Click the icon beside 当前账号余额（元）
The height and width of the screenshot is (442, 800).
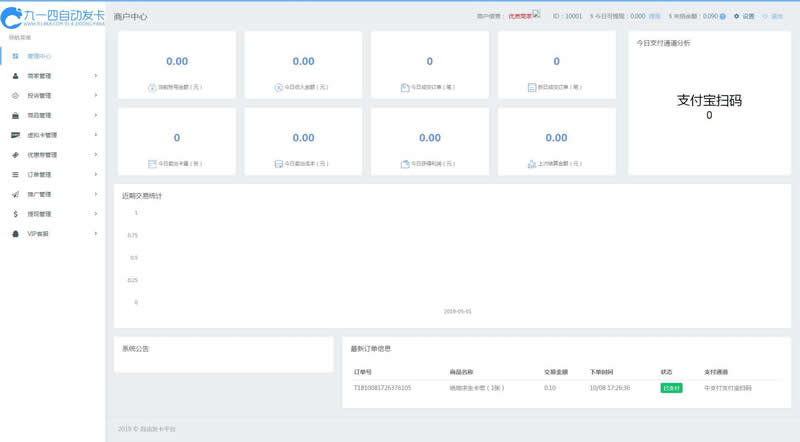tap(152, 87)
